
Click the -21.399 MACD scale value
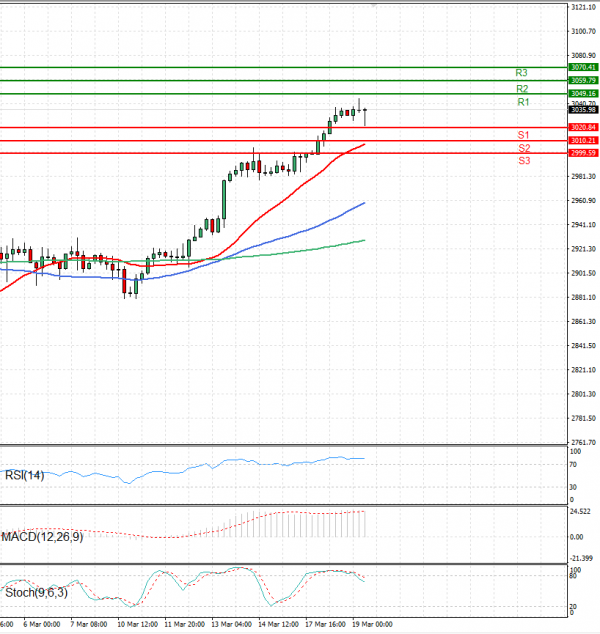[x=581, y=558]
